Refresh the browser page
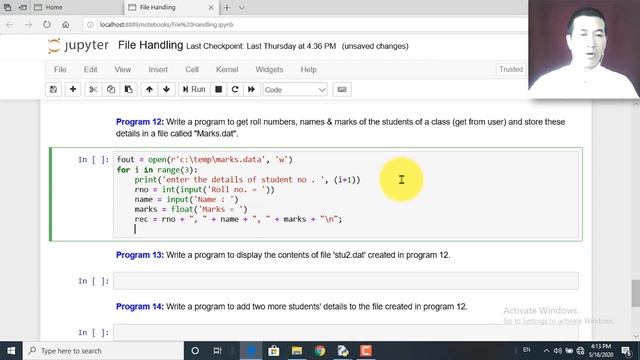 tap(47, 24)
